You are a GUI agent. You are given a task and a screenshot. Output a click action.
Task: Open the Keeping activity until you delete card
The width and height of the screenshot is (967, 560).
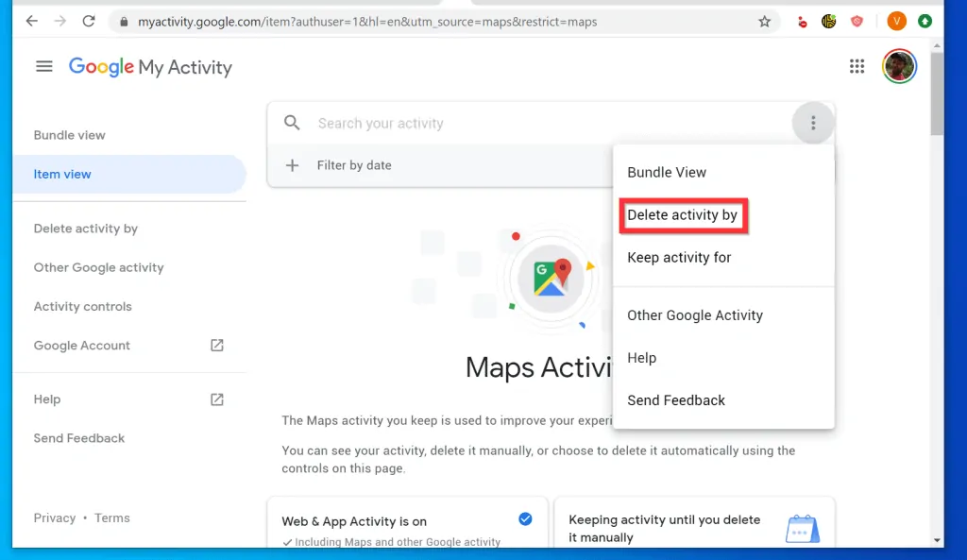[x=694, y=522]
